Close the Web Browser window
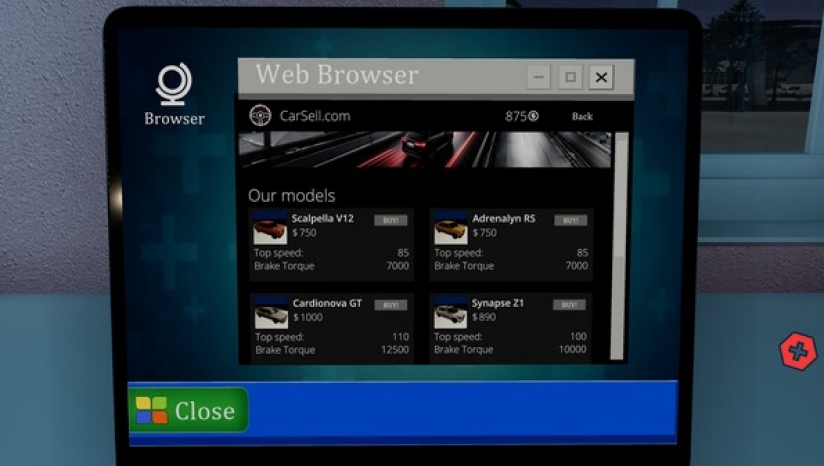824x466 pixels. click(601, 77)
